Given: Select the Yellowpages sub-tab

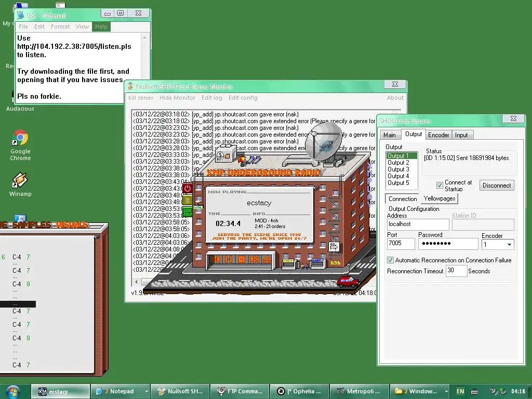Looking at the screenshot, I should (x=440, y=198).
